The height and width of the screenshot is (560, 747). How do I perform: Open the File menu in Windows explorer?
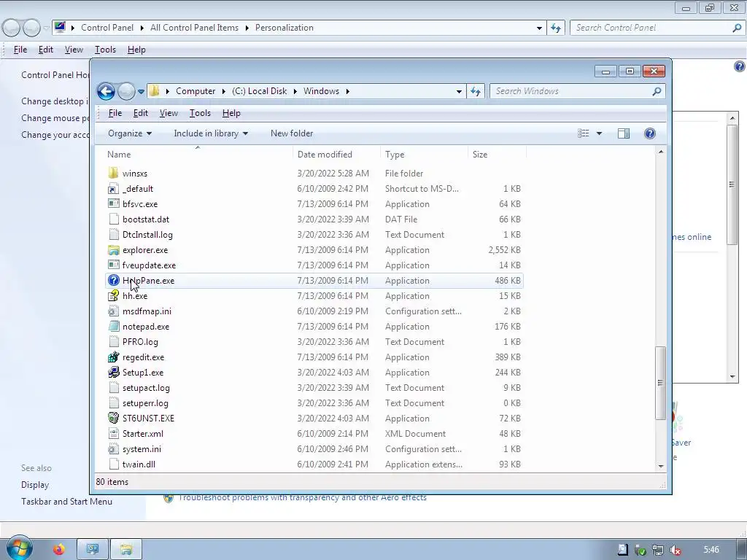click(115, 113)
